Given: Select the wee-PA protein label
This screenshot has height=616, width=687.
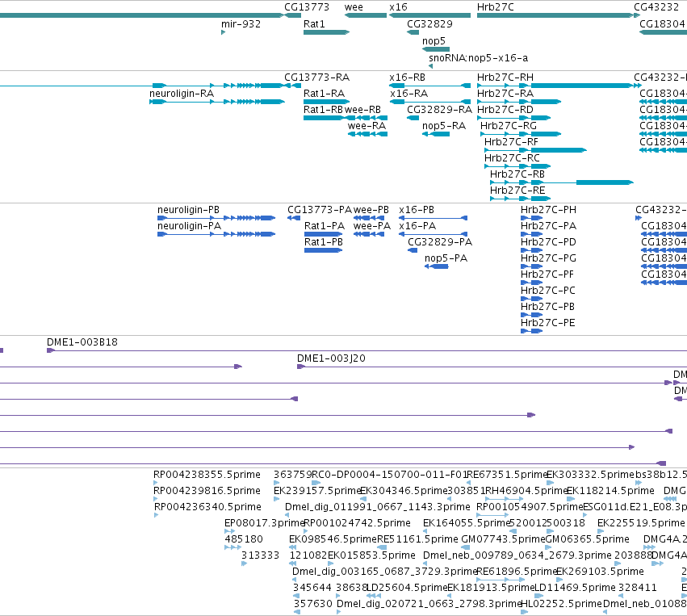Looking at the screenshot, I should 372,226.
